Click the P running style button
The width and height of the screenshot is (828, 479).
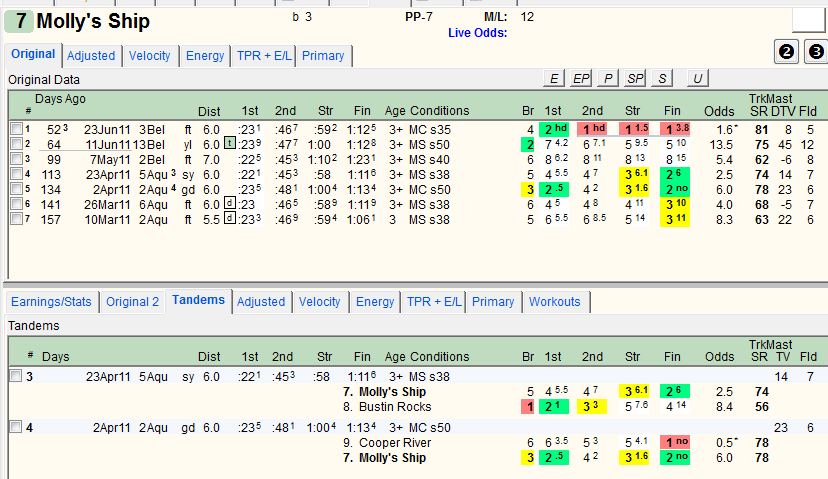pos(608,79)
